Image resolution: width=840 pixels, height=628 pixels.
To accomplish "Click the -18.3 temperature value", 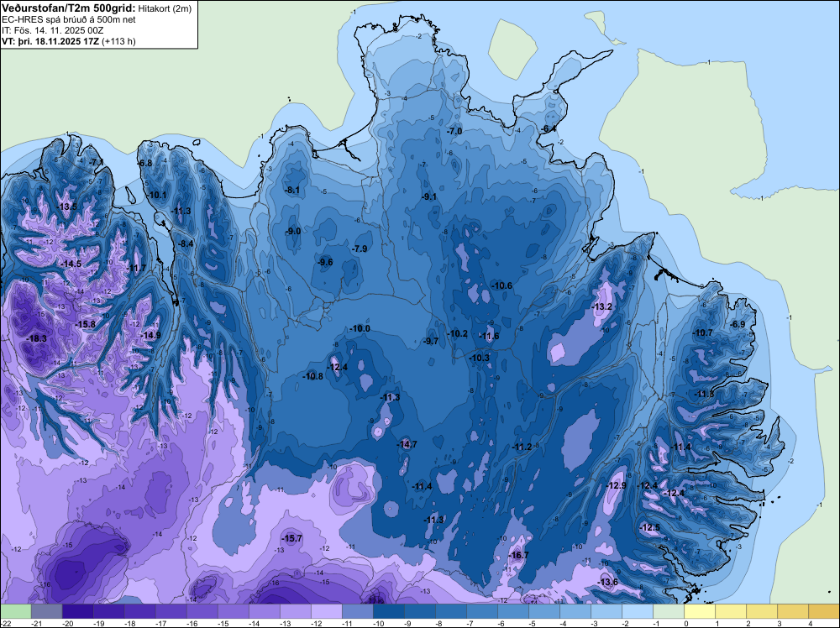I will (x=37, y=338).
